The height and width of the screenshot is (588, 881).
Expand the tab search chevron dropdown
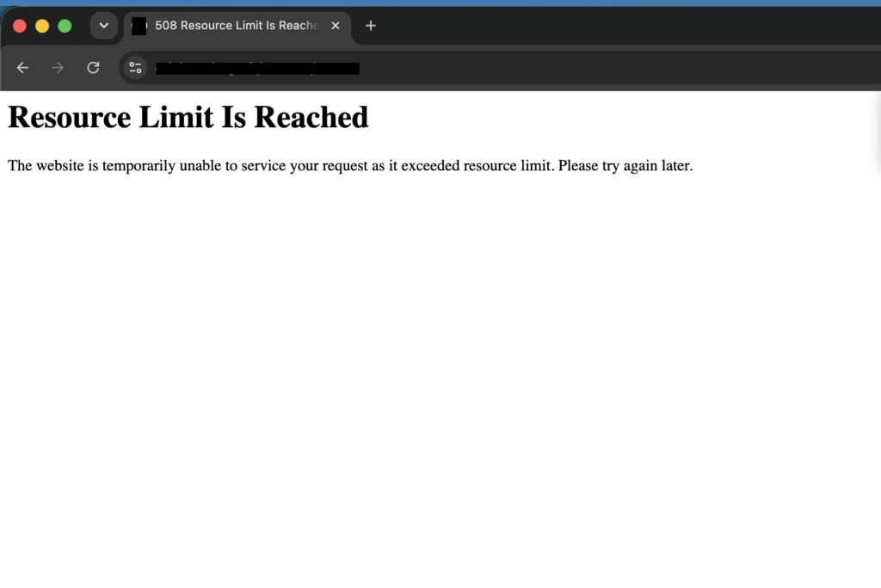click(104, 26)
